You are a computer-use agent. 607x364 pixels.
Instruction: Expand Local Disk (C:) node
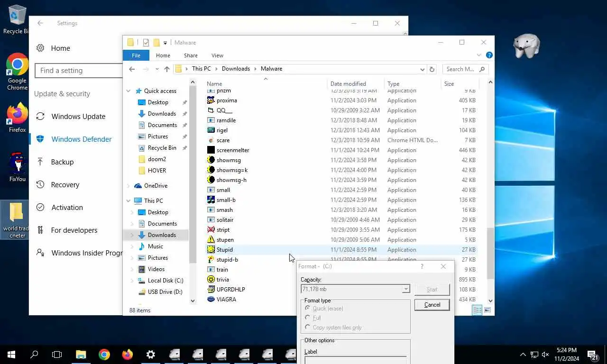[132, 281]
